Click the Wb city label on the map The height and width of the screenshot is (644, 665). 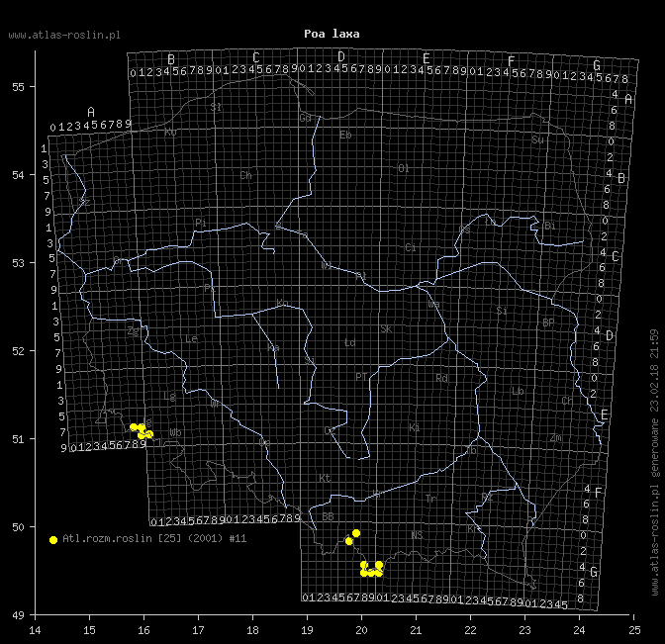point(175,433)
